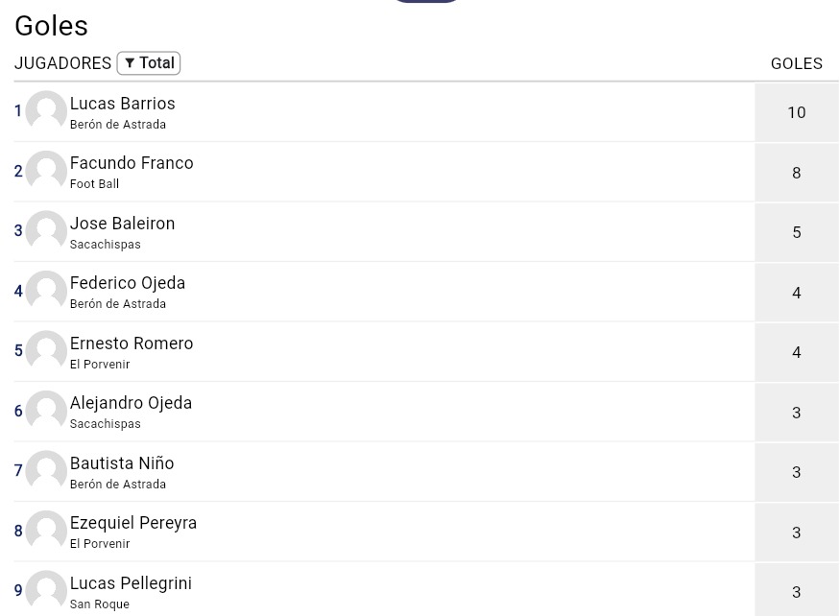The image size is (840, 616).
Task: Open Lucas Barrios player name link
Action: pos(122,104)
